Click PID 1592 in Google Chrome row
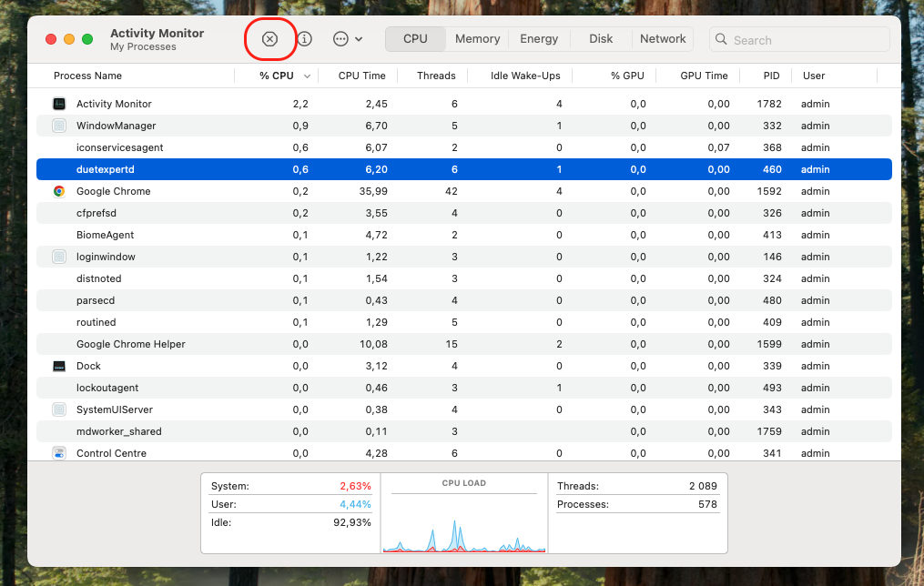 (x=769, y=191)
